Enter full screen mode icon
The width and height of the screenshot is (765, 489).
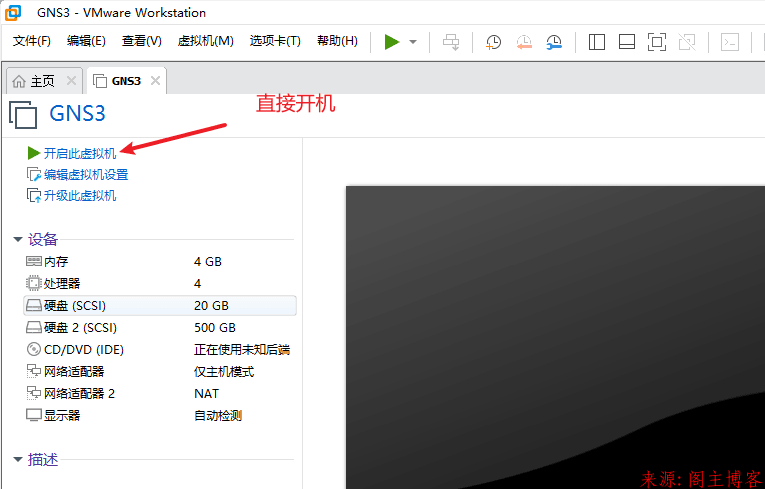(657, 42)
